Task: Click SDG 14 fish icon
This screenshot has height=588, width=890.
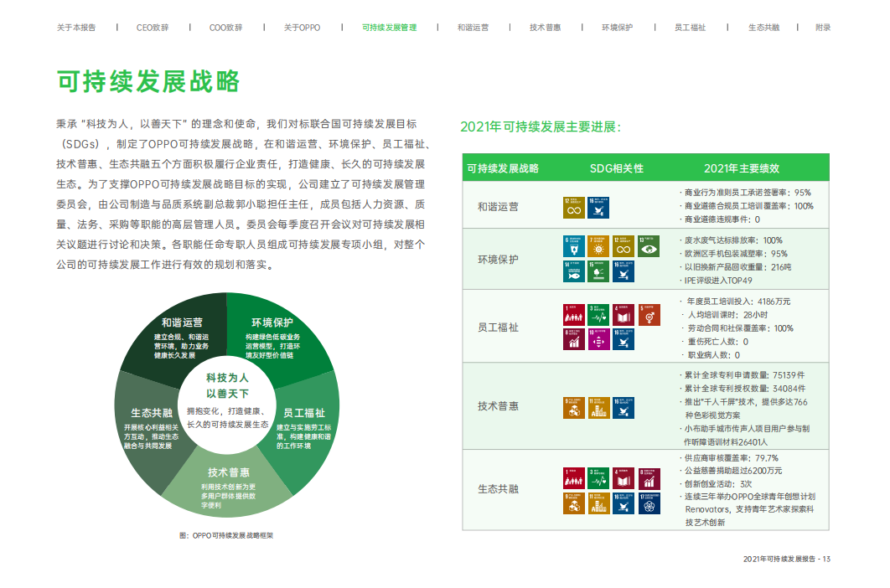Action: coord(574,271)
